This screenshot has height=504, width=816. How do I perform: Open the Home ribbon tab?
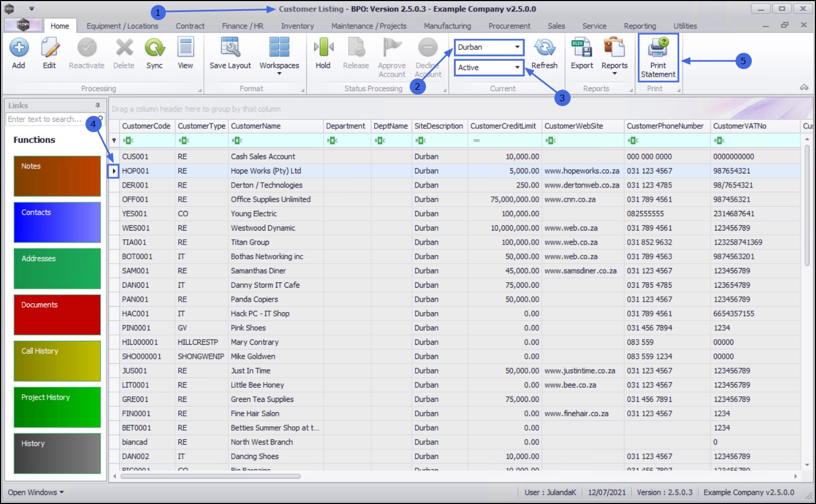[60, 26]
